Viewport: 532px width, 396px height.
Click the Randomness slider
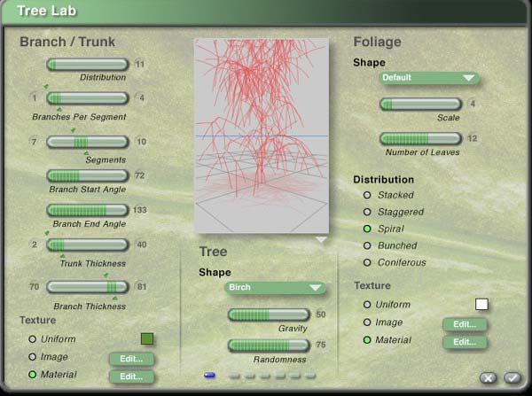click(269, 346)
